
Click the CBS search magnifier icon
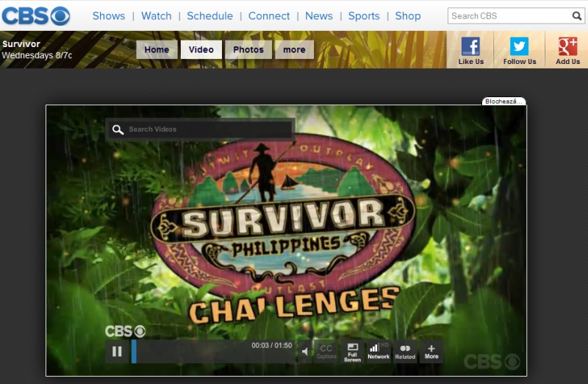pyautogui.click(x=577, y=15)
